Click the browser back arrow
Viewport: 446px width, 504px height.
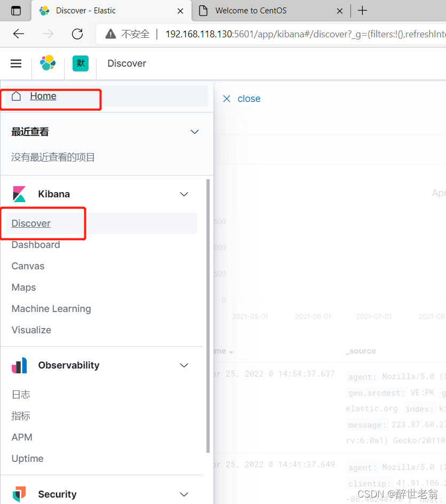(x=19, y=34)
